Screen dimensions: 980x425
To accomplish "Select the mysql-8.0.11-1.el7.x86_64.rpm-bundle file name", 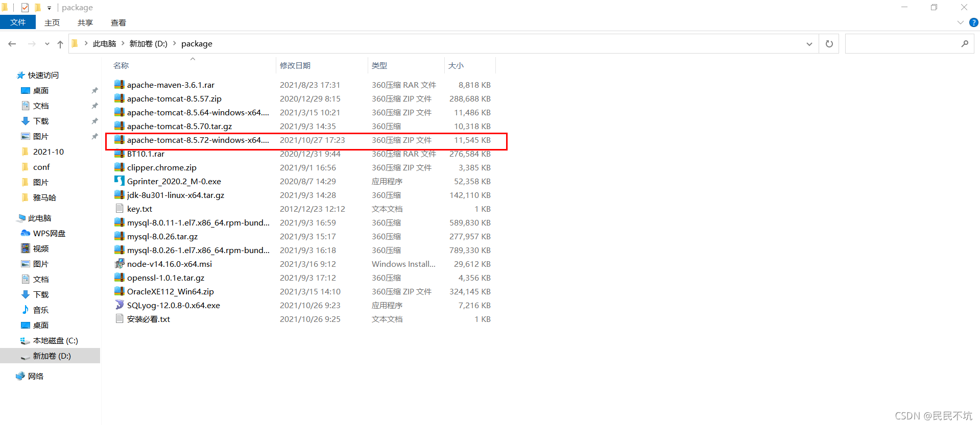I will pos(198,222).
